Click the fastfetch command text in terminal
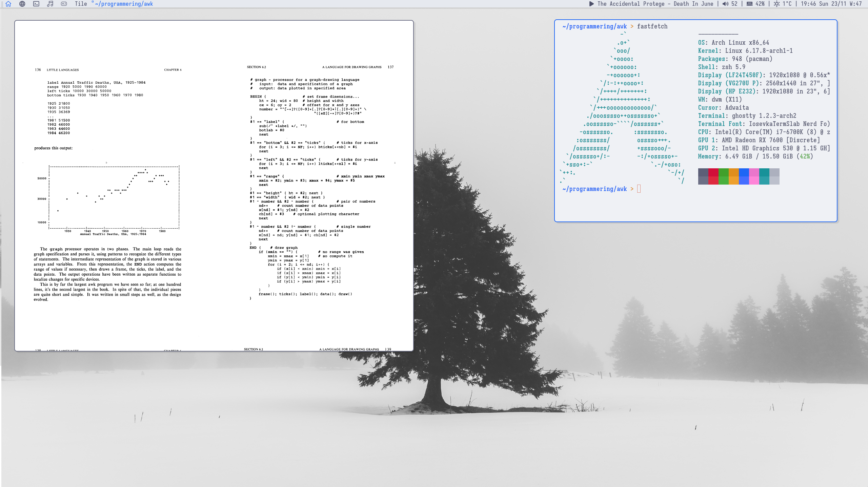Screen dimensions: 868x487 [652, 26]
